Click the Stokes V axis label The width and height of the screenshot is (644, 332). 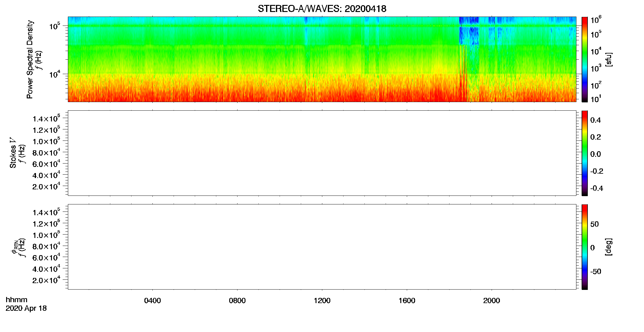[x=13, y=153]
